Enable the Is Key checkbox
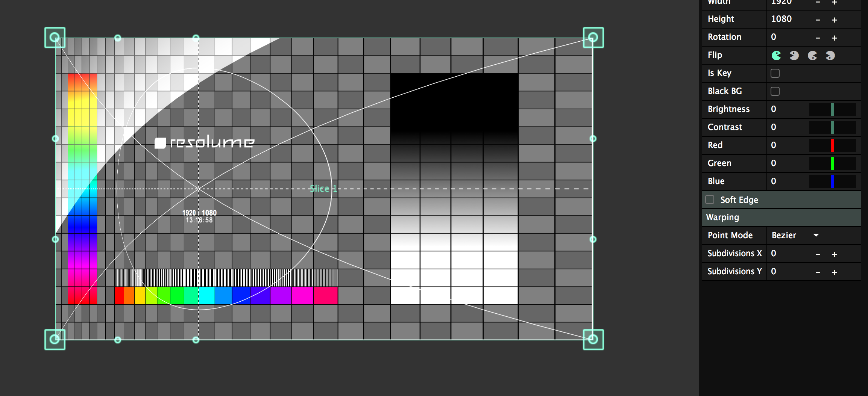868x396 pixels. click(775, 73)
